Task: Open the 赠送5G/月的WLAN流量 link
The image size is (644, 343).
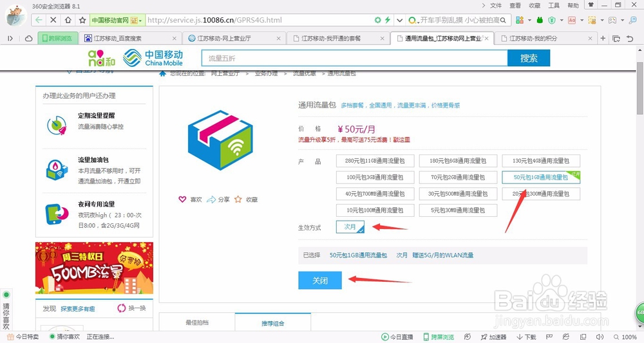Action: pos(443,255)
